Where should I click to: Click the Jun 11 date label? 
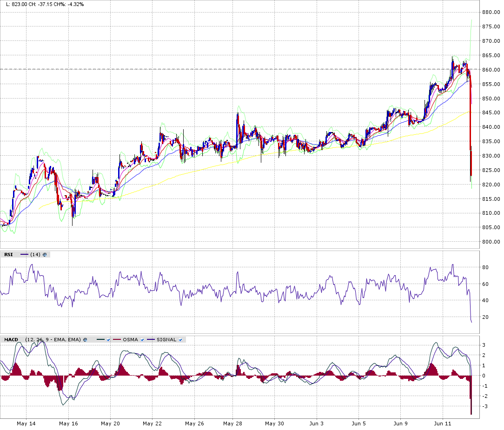pyautogui.click(x=443, y=423)
